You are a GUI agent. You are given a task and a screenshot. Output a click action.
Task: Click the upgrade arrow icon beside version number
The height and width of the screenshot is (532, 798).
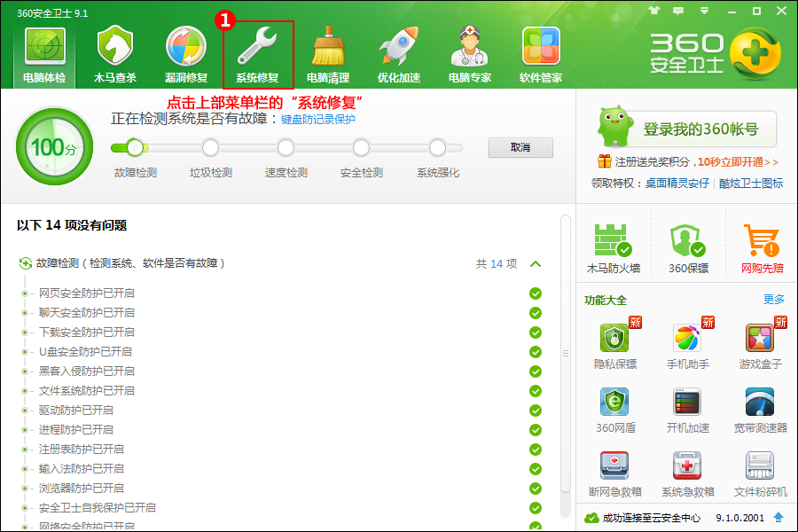coord(778,517)
